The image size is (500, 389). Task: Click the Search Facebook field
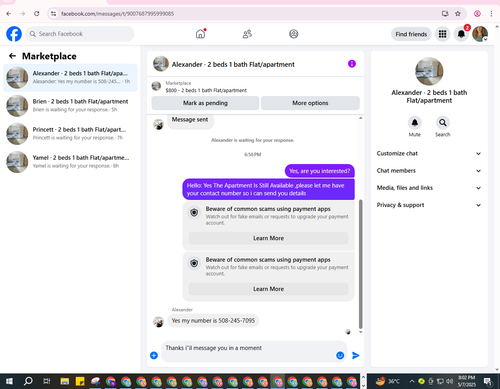[x=80, y=34]
